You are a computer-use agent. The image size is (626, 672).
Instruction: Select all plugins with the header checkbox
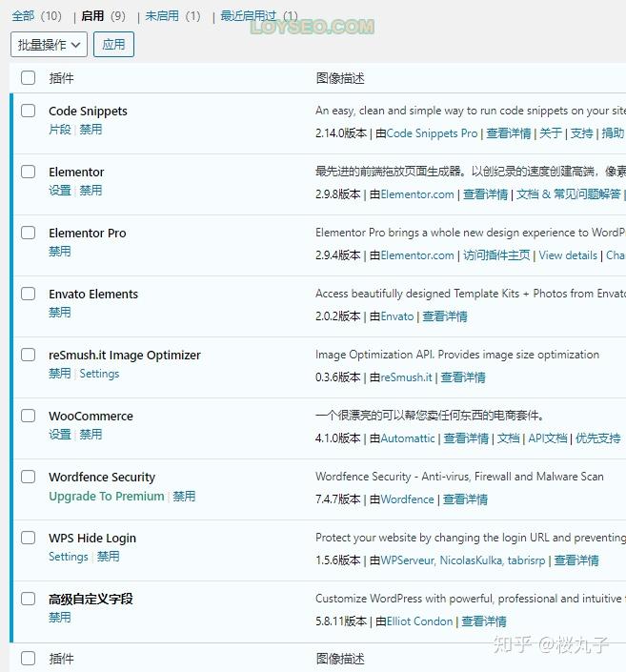(x=29, y=78)
